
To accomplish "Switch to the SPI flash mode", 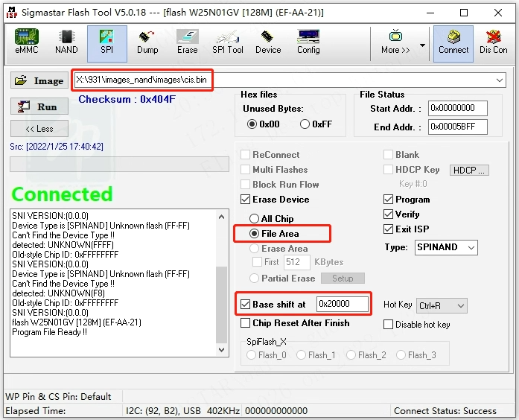I will pos(106,42).
